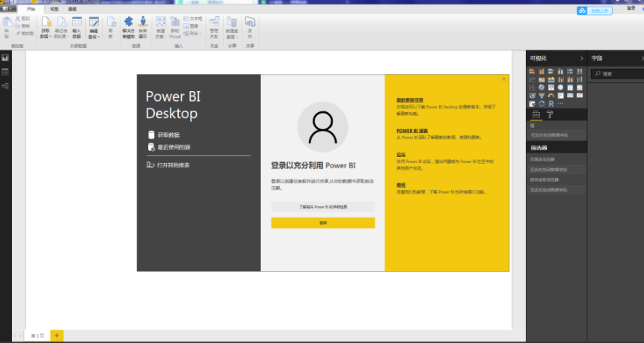
Task: Click the Refresh (刷新) ribbon icon
Action: click(111, 22)
